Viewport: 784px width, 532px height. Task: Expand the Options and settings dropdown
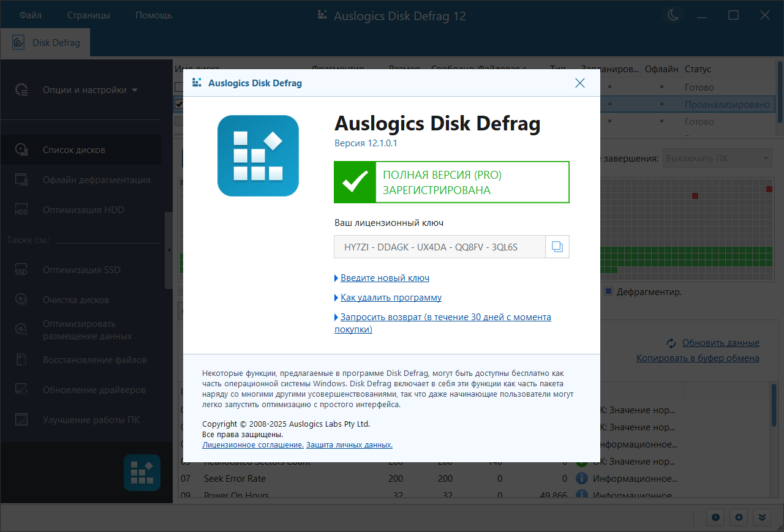tap(89, 90)
